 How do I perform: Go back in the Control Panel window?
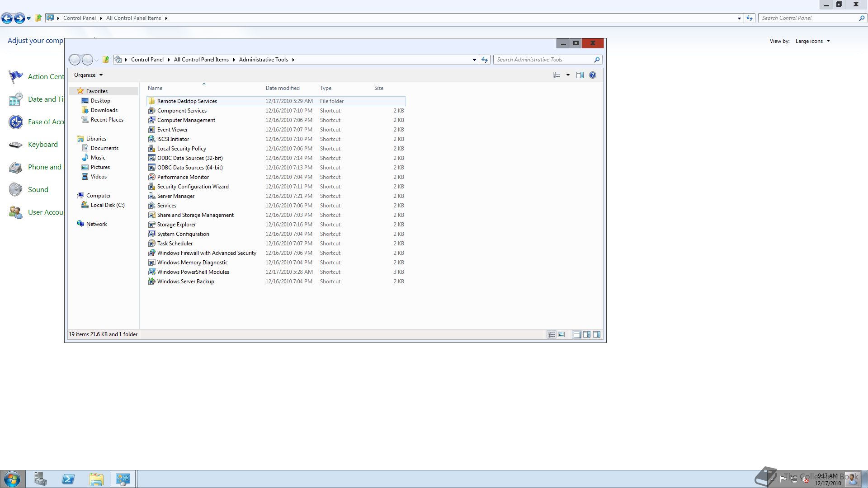pyautogui.click(x=7, y=18)
